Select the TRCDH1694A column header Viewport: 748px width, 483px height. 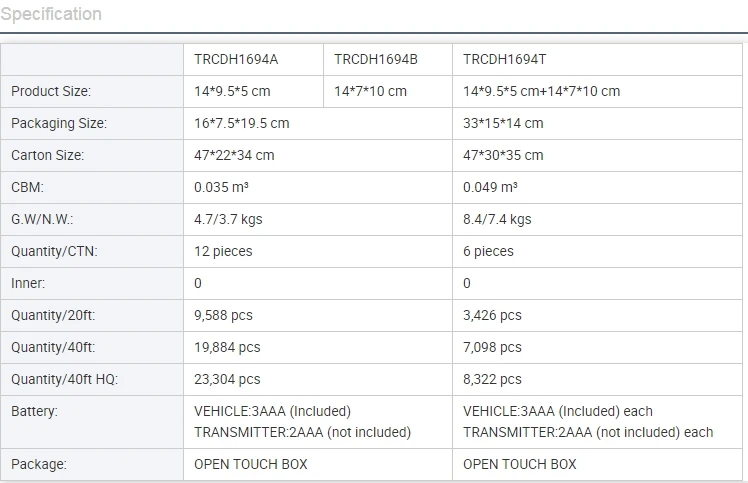[x=236, y=59]
